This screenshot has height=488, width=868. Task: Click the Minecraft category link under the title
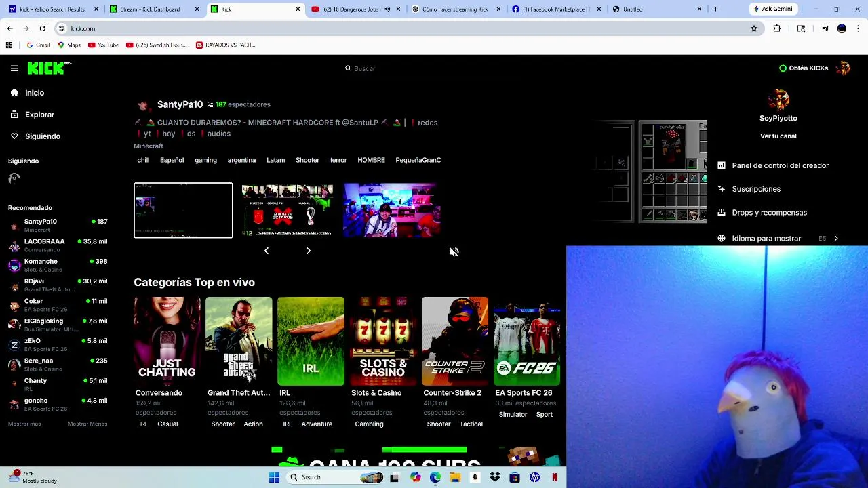(x=148, y=146)
